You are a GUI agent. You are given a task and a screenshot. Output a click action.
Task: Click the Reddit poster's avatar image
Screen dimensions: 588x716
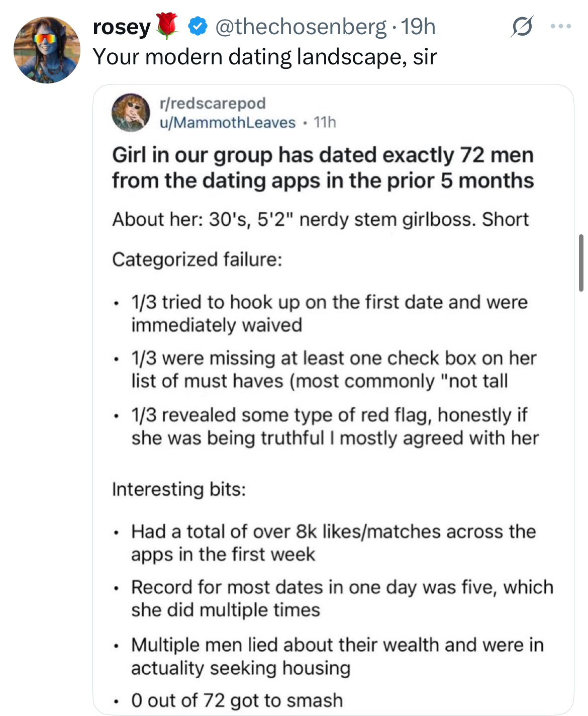pyautogui.click(x=131, y=112)
